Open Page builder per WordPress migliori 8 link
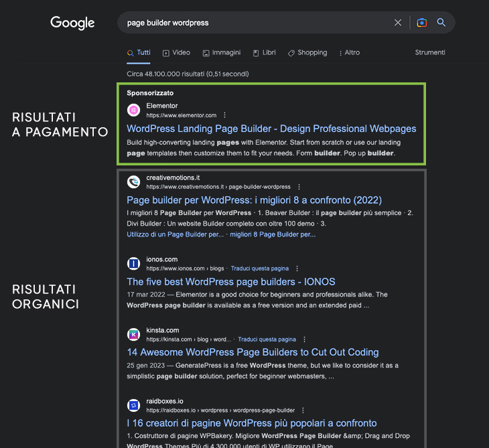489x448 pixels. pos(254,200)
